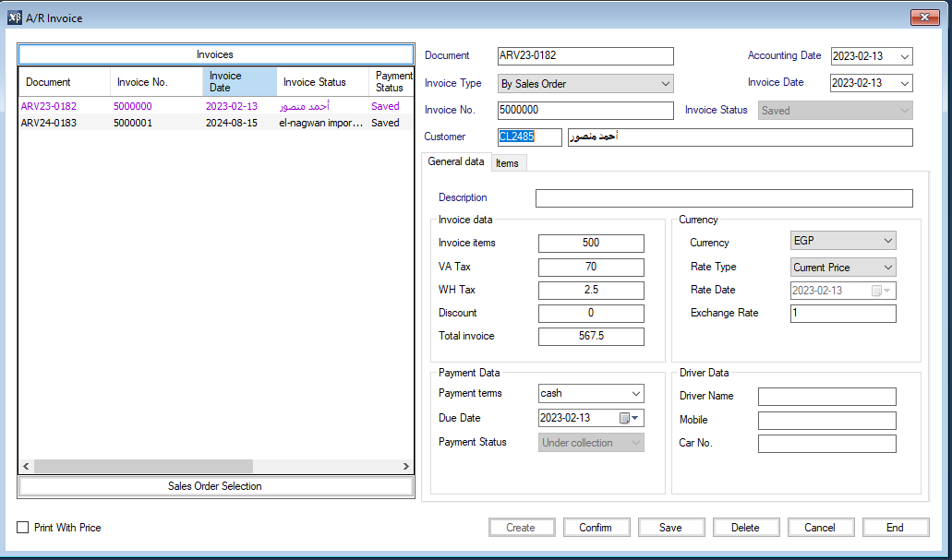Viewport: 952px width, 560px height.
Task: Click the Exchange Rate field
Action: click(x=843, y=313)
